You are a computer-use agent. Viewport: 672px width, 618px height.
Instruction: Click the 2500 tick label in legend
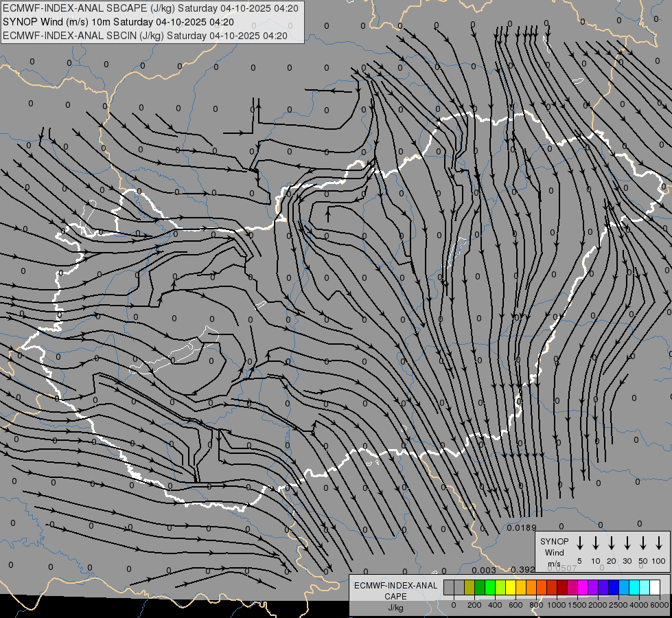(x=618, y=605)
